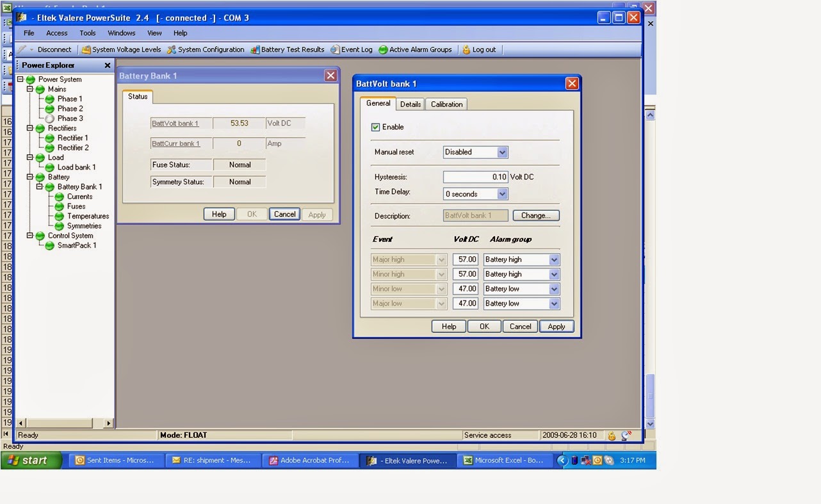Select Phase 1 green status icon

[50, 99]
